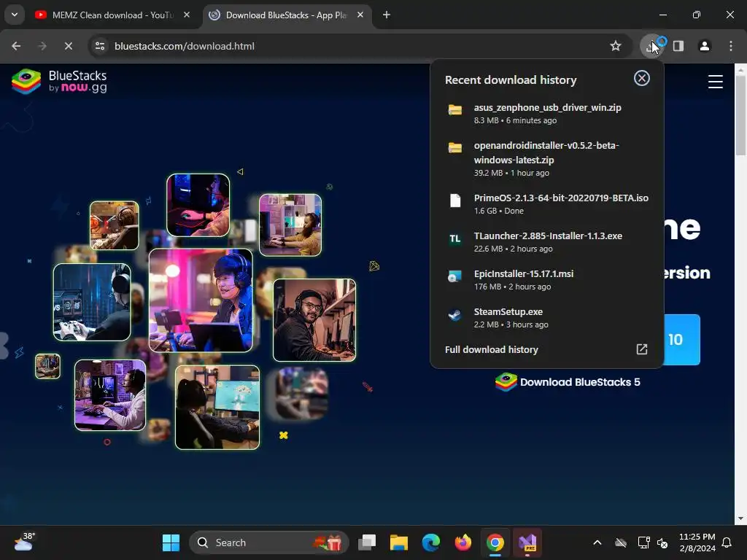Image resolution: width=747 pixels, height=560 pixels.
Task: Click the zip folder icon for asus_zenphone driver
Action: (455, 110)
